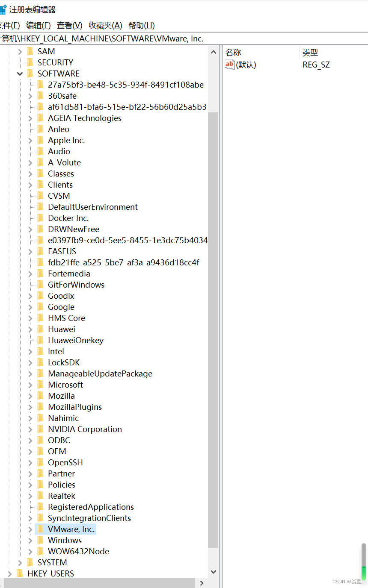Click the folder icon beside Microsoft
Screen dimensions: 368x588
40,385
